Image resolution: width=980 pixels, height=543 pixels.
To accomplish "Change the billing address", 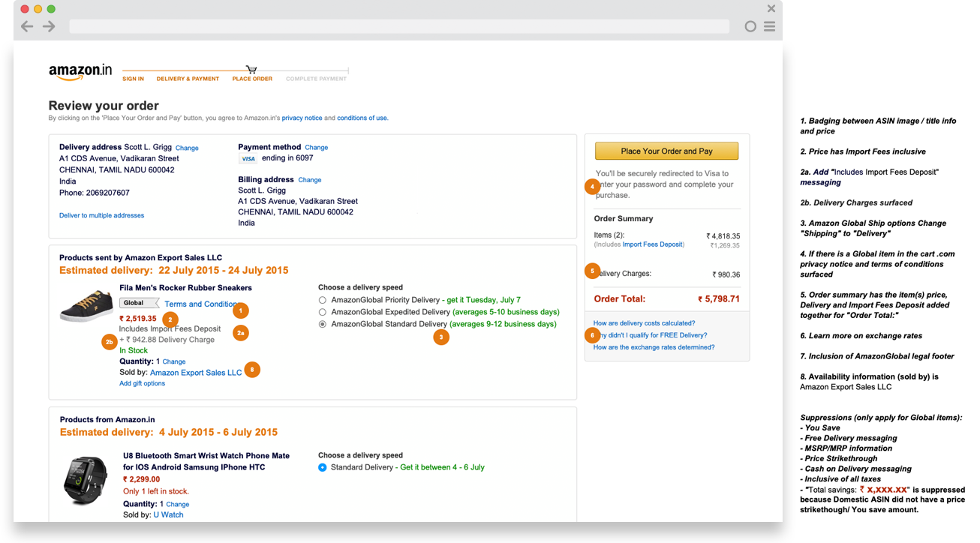I will click(309, 180).
